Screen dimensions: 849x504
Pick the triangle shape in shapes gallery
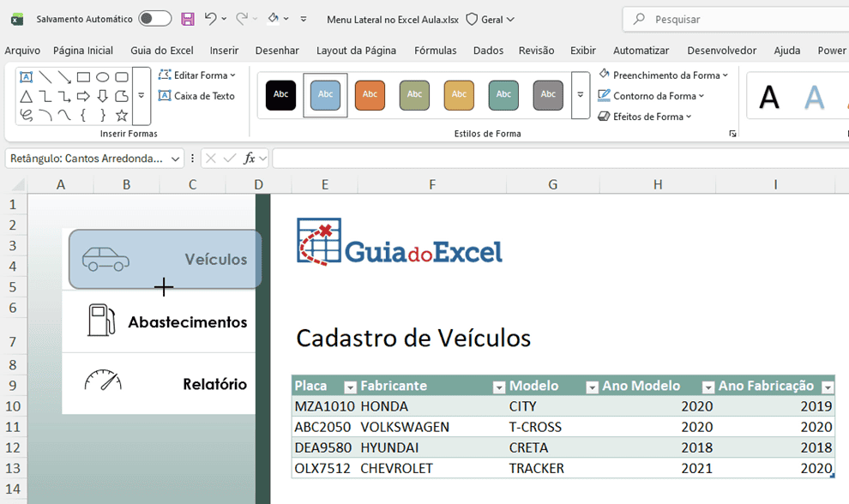coord(27,96)
